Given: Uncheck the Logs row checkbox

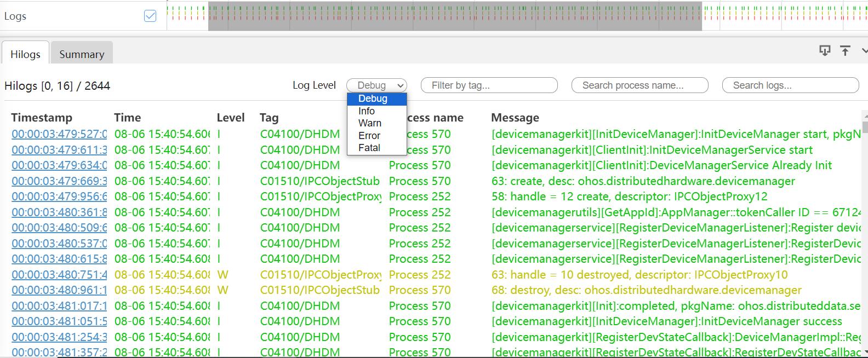Looking at the screenshot, I should point(150,16).
